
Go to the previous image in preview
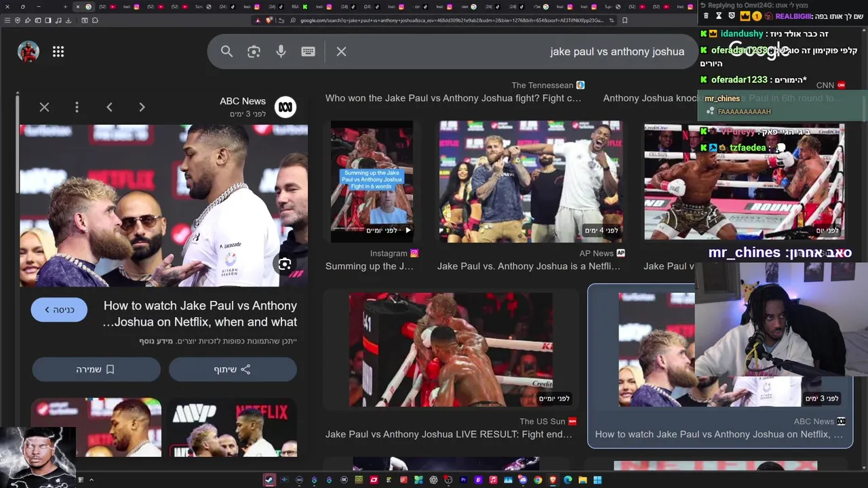coord(109,107)
